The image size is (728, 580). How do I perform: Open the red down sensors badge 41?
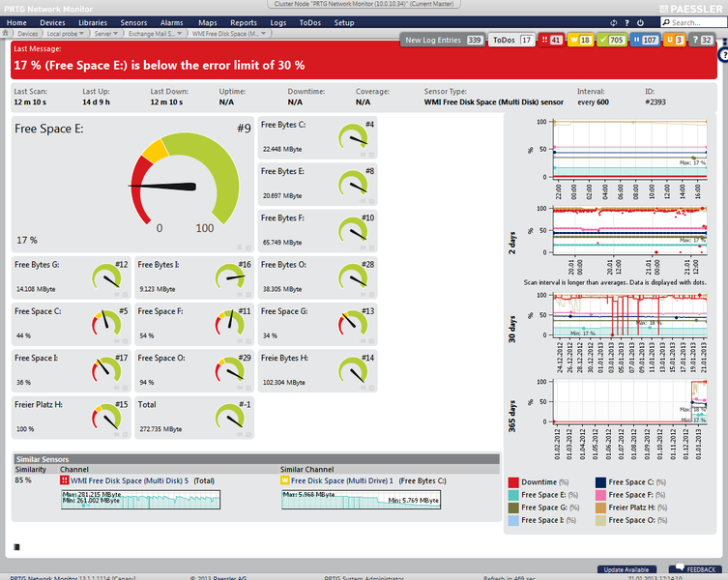pos(551,40)
